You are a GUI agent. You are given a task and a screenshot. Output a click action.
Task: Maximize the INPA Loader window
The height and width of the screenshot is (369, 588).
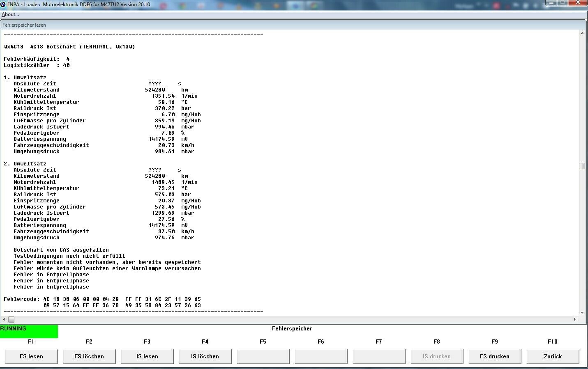click(x=563, y=3)
